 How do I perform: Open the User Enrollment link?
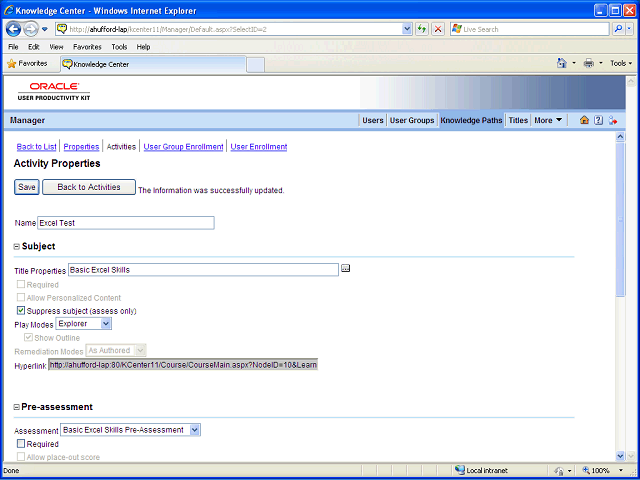point(259,147)
